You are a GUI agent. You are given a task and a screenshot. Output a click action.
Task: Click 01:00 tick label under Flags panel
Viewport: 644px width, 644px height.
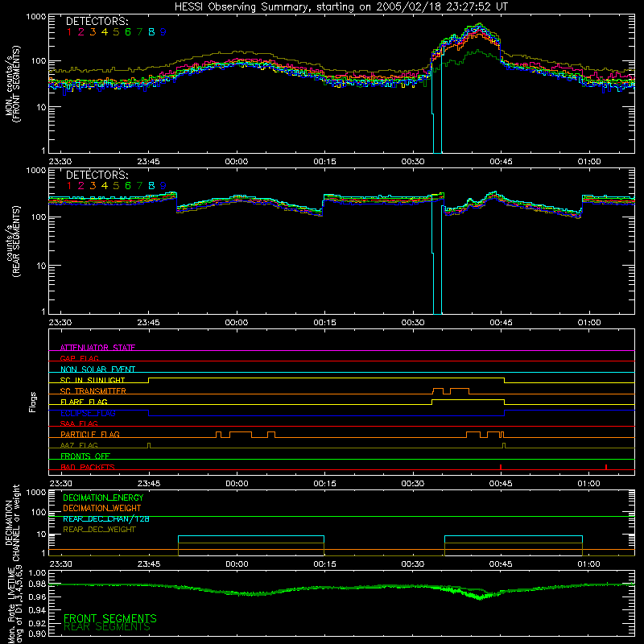click(589, 484)
